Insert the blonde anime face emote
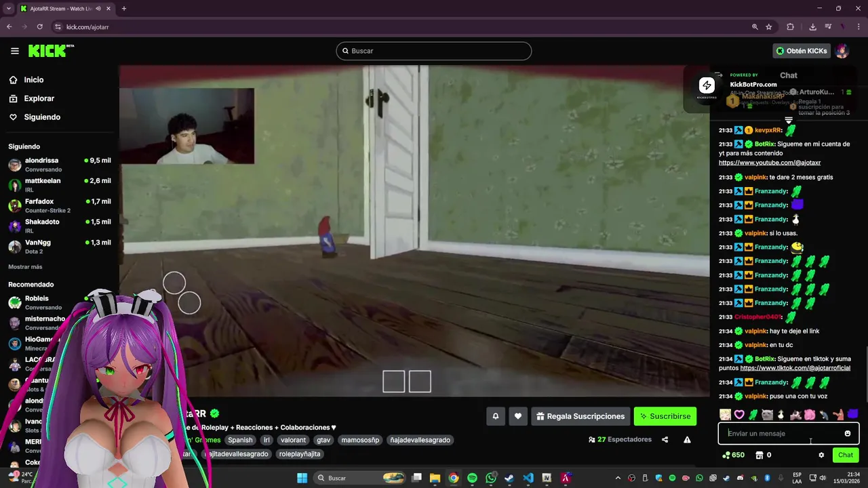868x488 pixels. (726, 415)
